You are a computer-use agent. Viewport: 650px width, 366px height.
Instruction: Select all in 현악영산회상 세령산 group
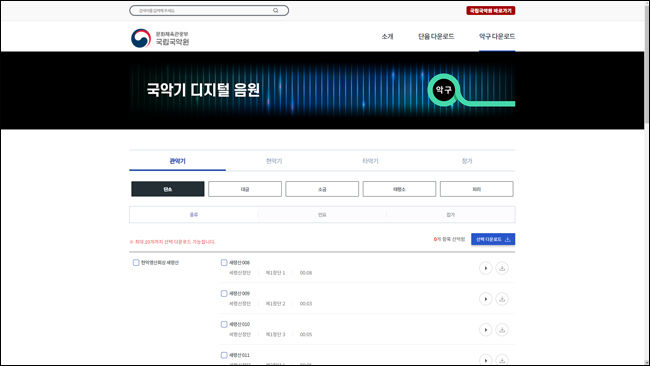pyautogui.click(x=136, y=262)
